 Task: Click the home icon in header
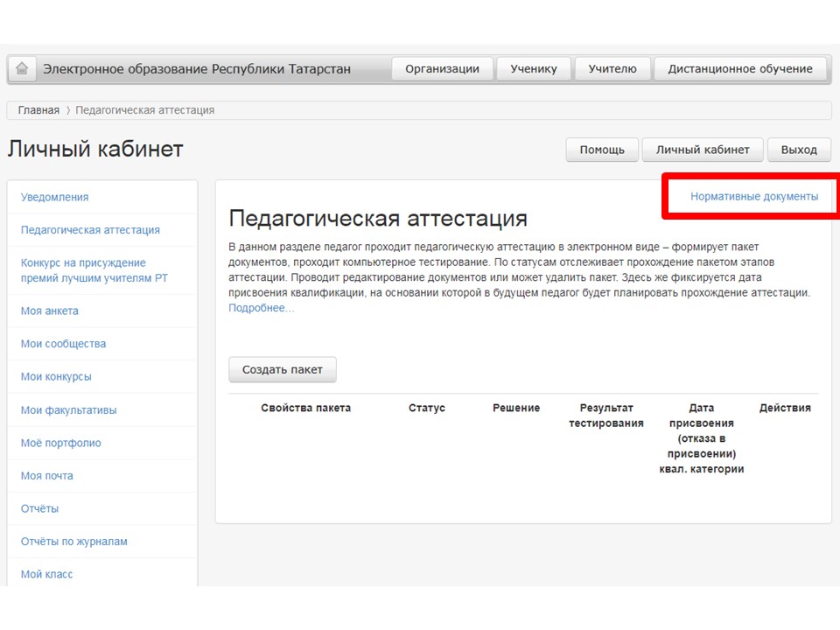tap(22, 69)
